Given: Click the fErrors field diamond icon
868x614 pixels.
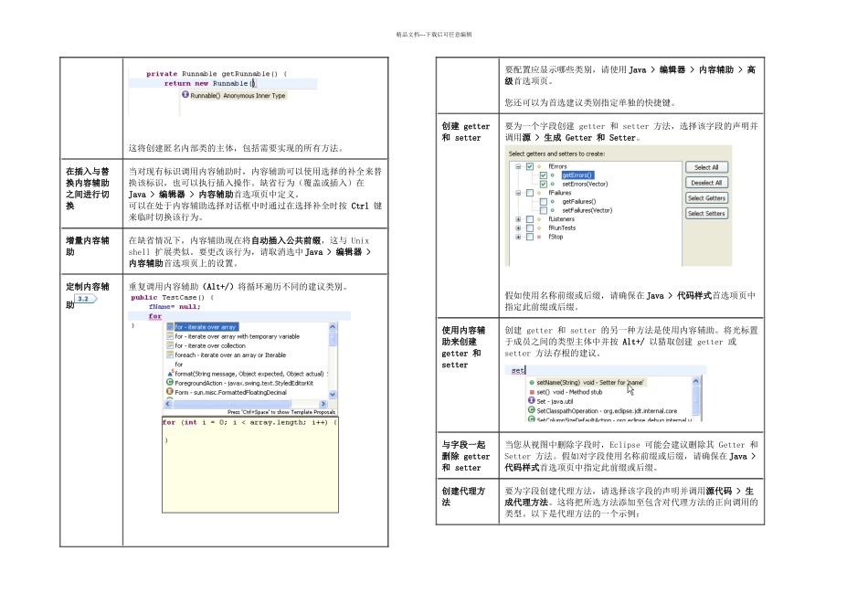Looking at the screenshot, I should [539, 166].
